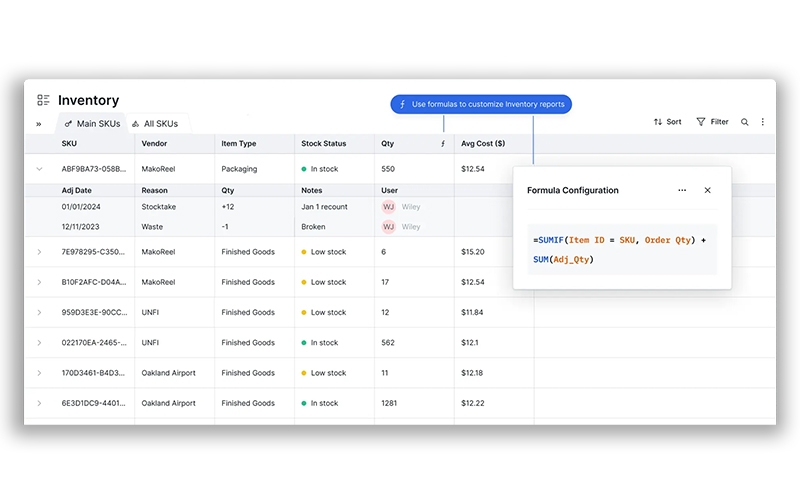Switch to the Main SKUs tab

tap(92, 124)
